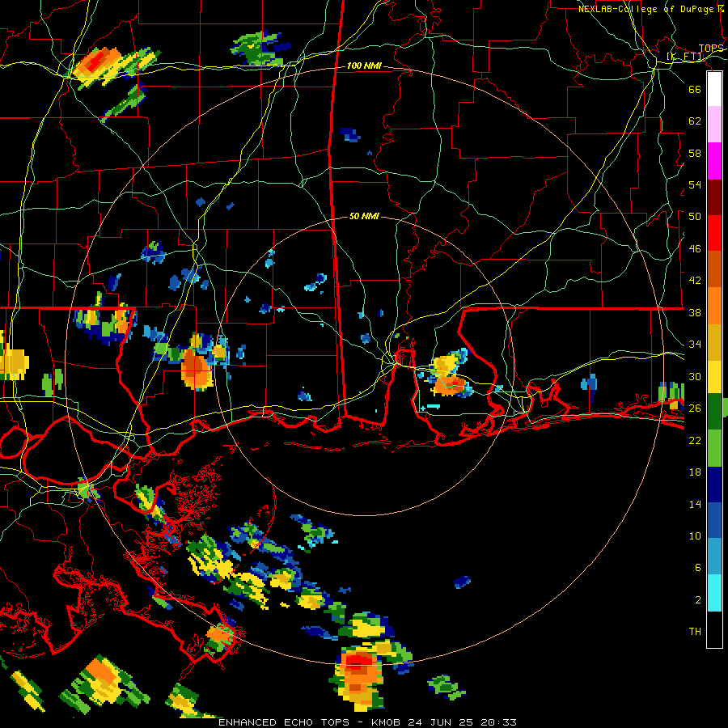Select the dark maroon legend swatch

[714, 197]
